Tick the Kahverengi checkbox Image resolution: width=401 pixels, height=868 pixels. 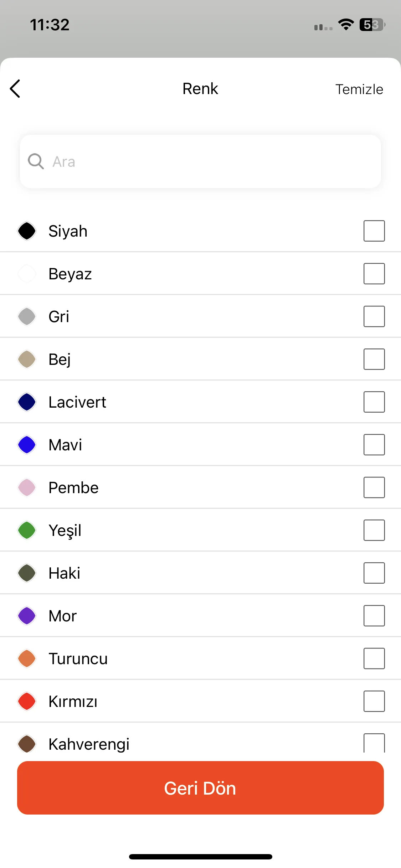pyautogui.click(x=374, y=743)
